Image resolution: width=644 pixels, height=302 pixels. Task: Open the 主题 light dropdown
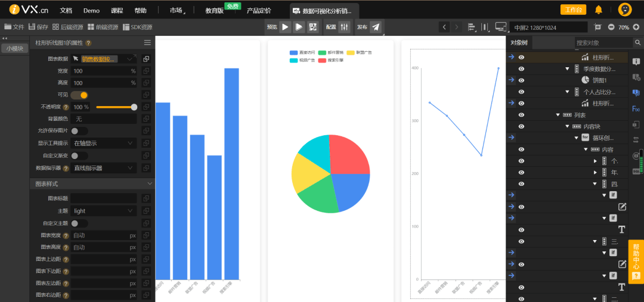coord(103,211)
